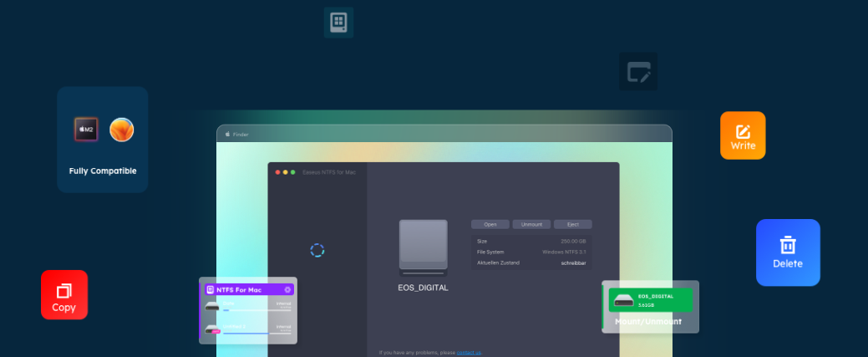This screenshot has height=357, width=868.
Task: Click the Windows NTFS 3.1 value
Action: [x=564, y=252]
